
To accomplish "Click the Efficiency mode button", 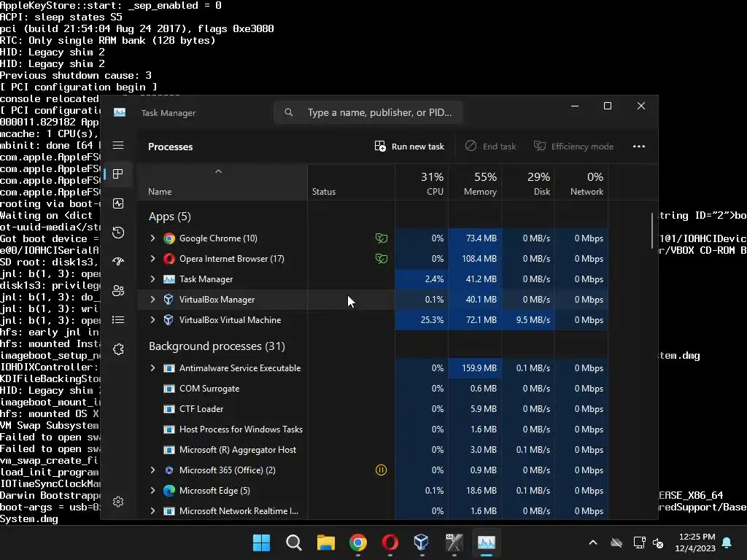I will [x=573, y=146].
